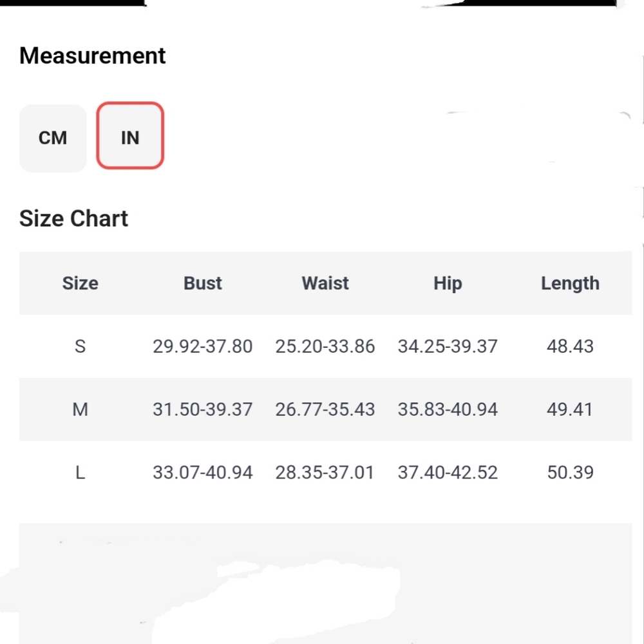This screenshot has height=644, width=644.
Task: Click waist value 26.77-35.43
Action: [325, 410]
